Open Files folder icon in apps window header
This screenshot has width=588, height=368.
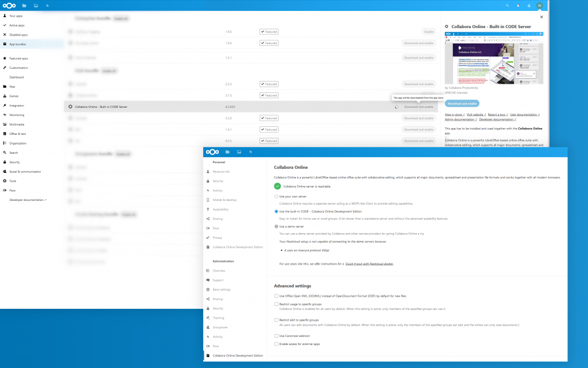(24, 6)
